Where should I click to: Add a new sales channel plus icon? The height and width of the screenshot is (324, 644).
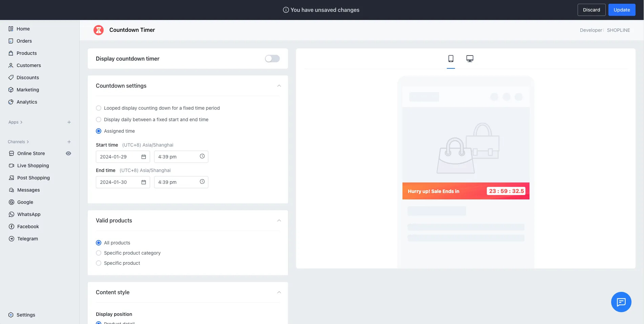pos(69,142)
